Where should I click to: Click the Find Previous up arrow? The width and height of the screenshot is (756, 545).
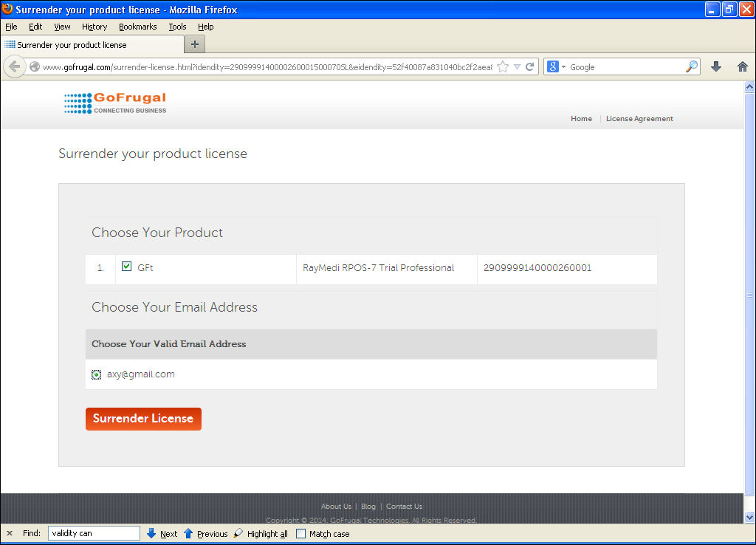[x=188, y=533]
